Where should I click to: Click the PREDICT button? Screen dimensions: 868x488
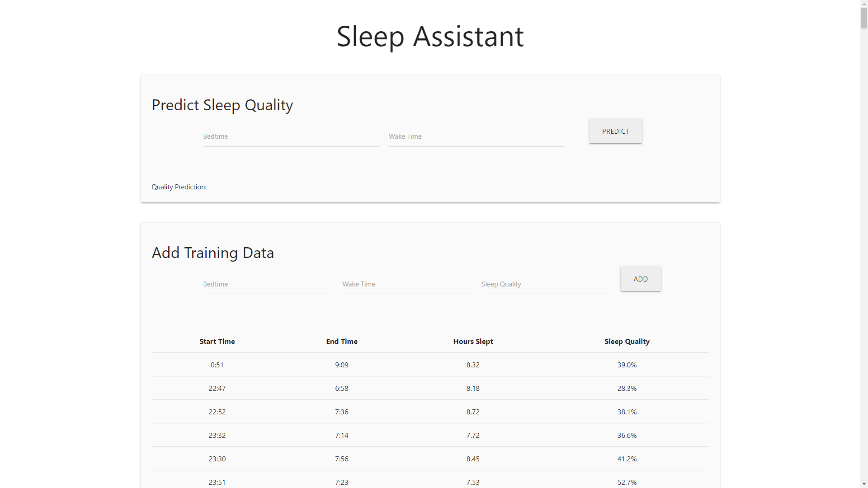[x=615, y=131]
